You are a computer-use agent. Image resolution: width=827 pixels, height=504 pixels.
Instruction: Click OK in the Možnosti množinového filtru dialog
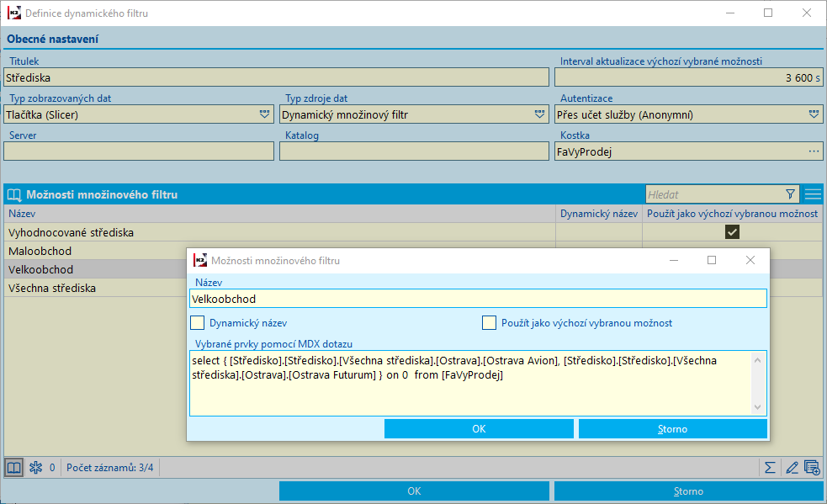click(479, 428)
